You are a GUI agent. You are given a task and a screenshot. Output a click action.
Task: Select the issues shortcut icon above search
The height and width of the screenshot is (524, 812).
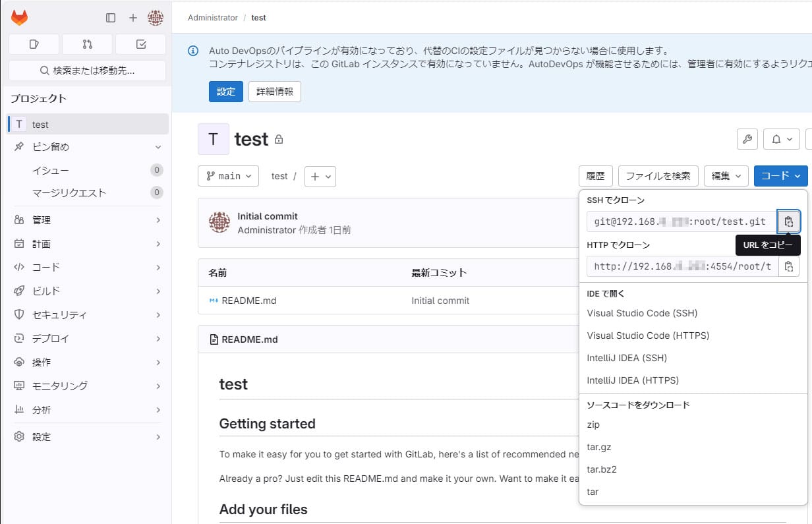(33, 44)
